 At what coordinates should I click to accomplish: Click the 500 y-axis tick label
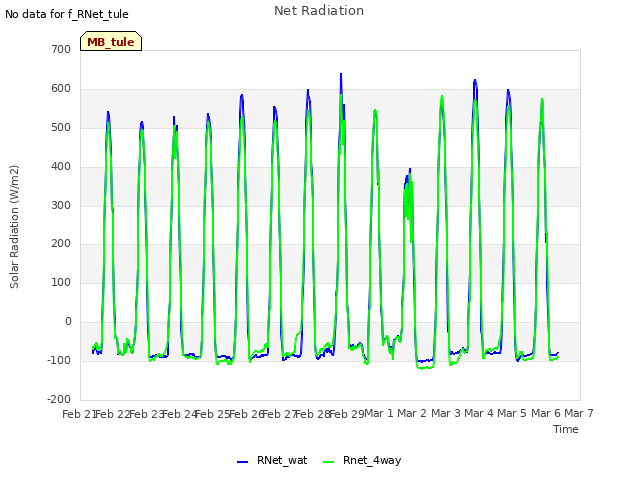point(61,127)
